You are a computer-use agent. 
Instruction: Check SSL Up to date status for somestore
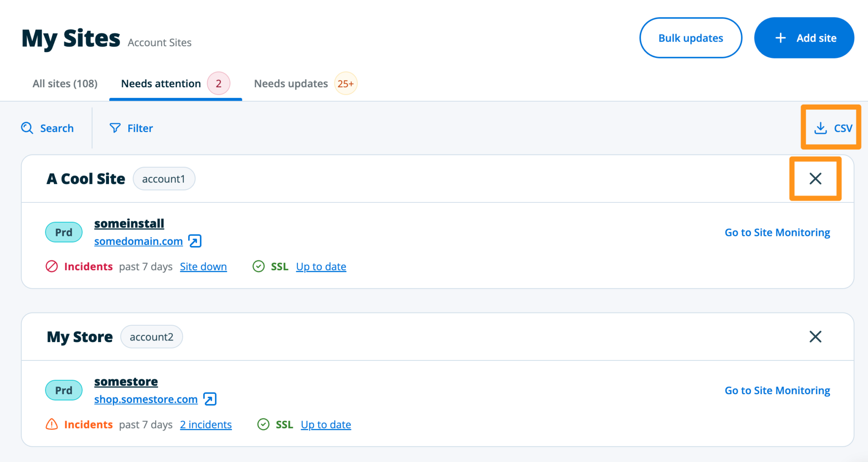click(325, 424)
